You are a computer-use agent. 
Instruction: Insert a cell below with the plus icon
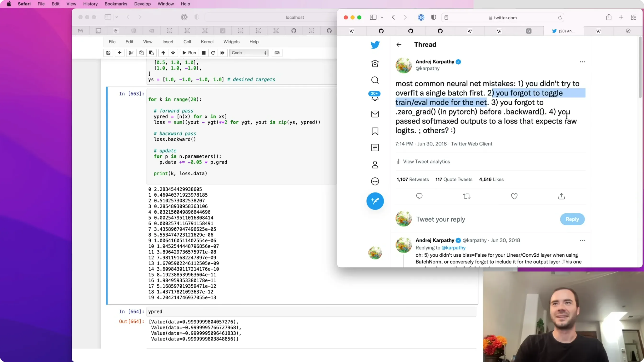pos(120,53)
